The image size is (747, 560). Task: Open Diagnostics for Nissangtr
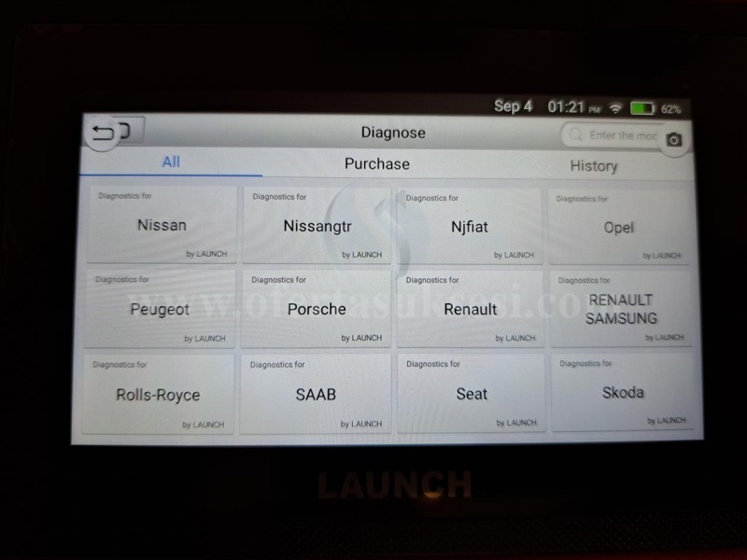pos(317,225)
